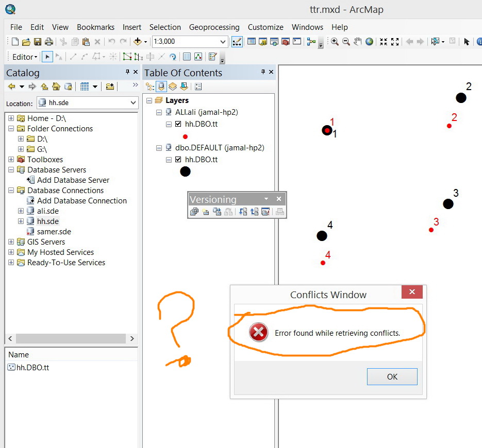Open the Windows menu

[307, 27]
